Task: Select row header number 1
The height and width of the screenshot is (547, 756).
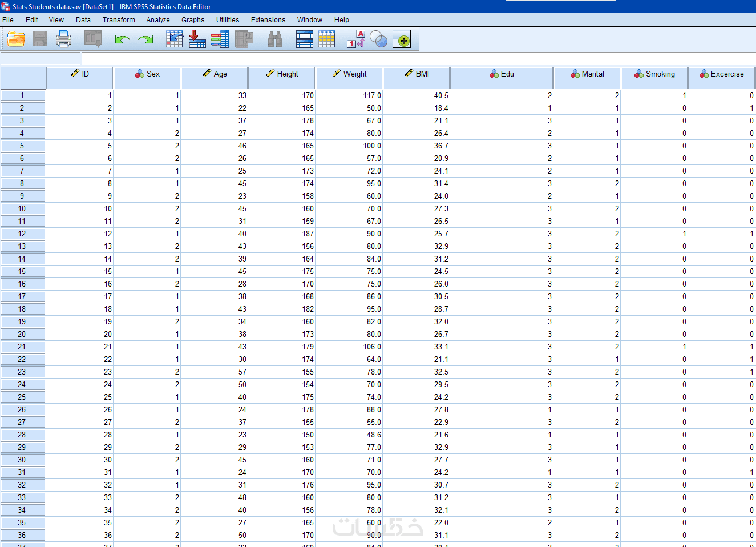Action: coord(23,95)
